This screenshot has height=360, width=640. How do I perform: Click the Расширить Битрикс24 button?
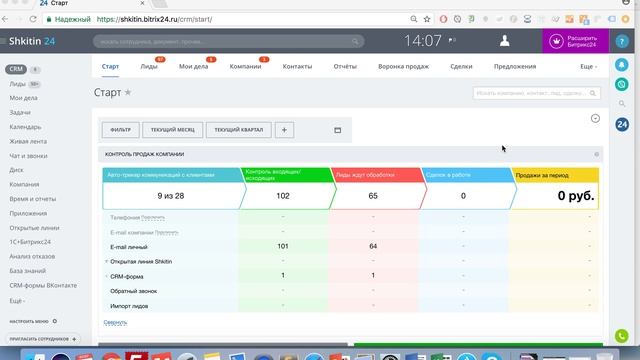click(x=576, y=41)
